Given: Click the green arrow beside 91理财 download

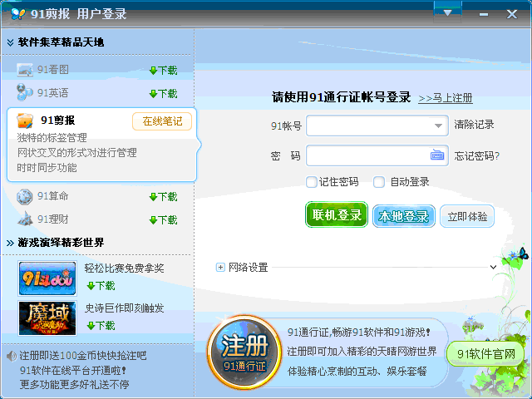Looking at the screenshot, I should coord(153,220).
